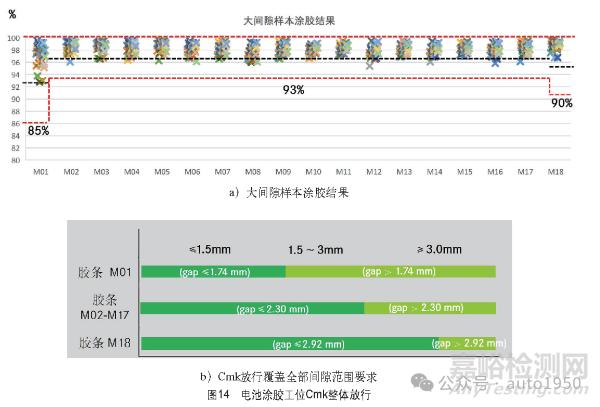The width and height of the screenshot is (600, 407).
Task: Select the 胶条 M18 row label
Action: point(104,344)
